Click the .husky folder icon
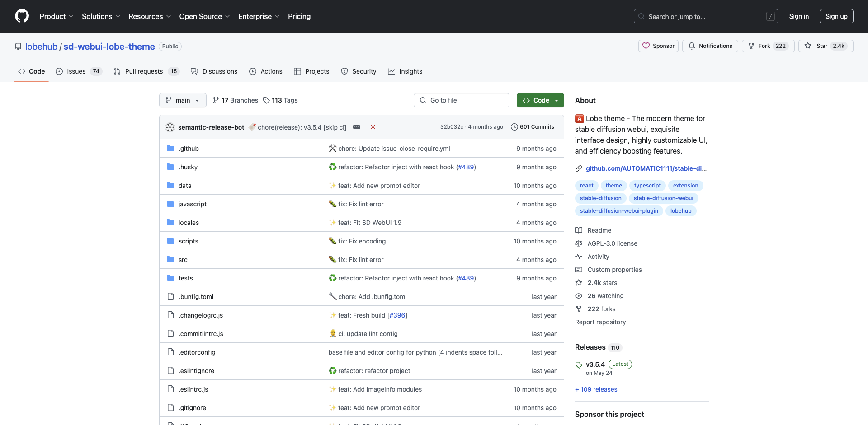Image resolution: width=868 pixels, height=425 pixels. point(170,167)
